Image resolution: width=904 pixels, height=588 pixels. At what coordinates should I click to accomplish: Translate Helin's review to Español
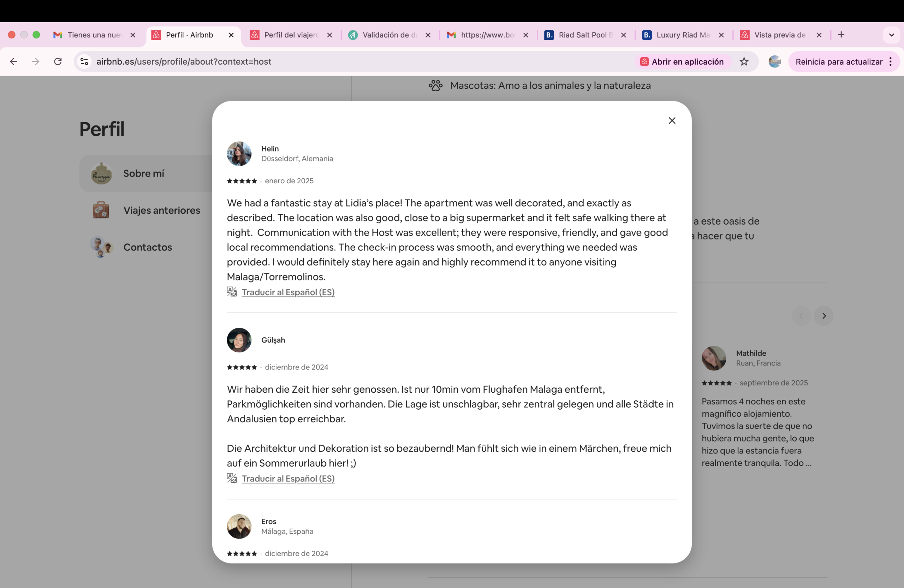288,292
